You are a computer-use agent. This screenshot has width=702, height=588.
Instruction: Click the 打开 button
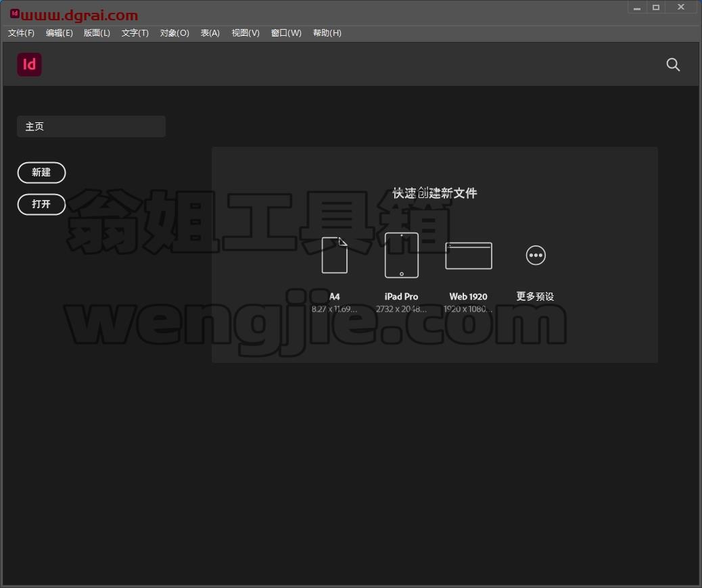click(x=42, y=205)
